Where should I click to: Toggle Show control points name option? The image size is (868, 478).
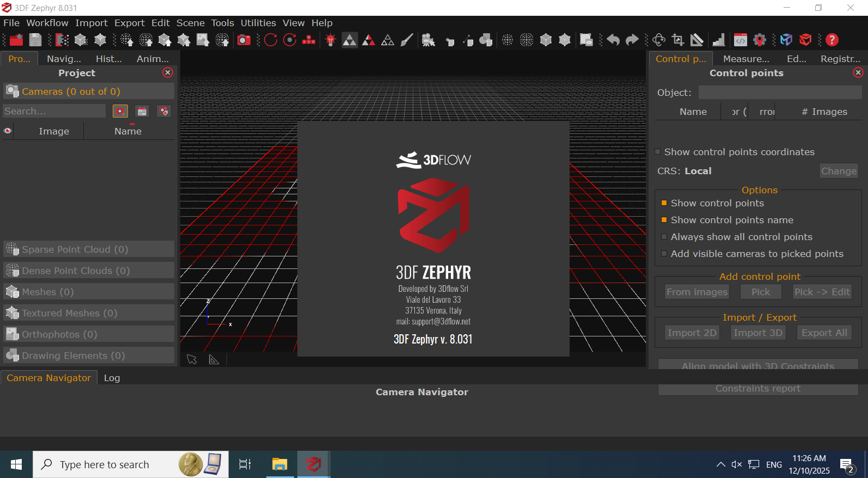point(664,220)
